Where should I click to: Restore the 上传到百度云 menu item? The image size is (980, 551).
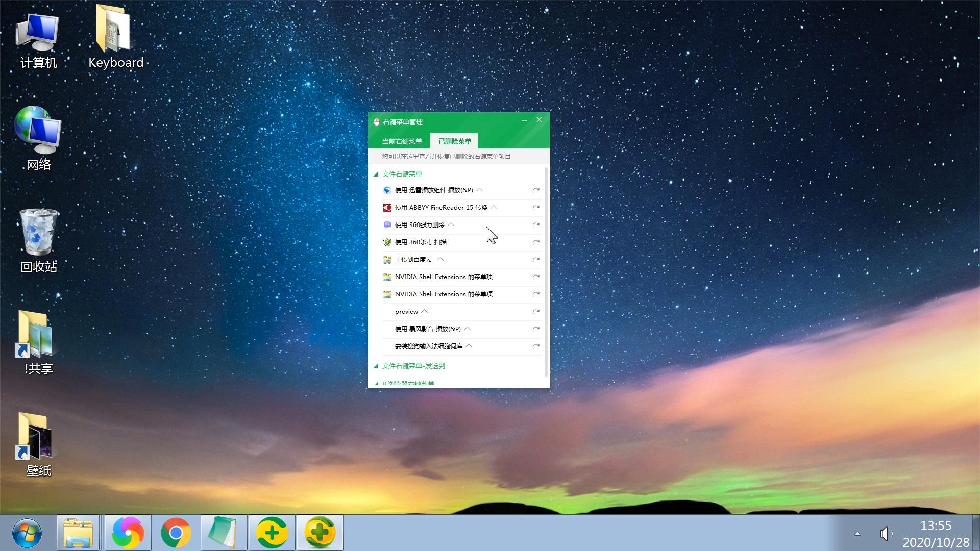[x=536, y=260]
